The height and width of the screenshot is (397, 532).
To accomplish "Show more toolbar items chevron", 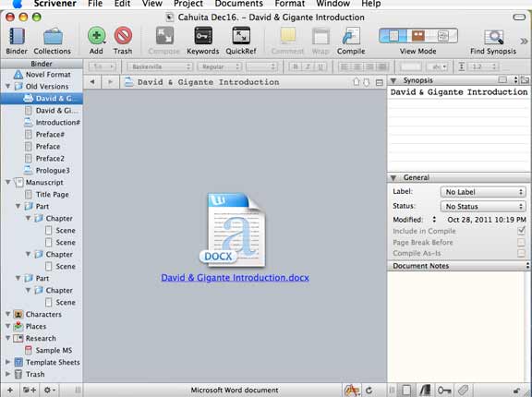I will (x=524, y=41).
